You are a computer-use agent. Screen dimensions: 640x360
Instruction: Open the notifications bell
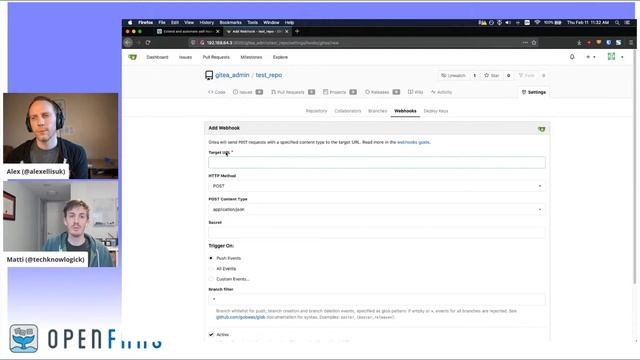572,57
